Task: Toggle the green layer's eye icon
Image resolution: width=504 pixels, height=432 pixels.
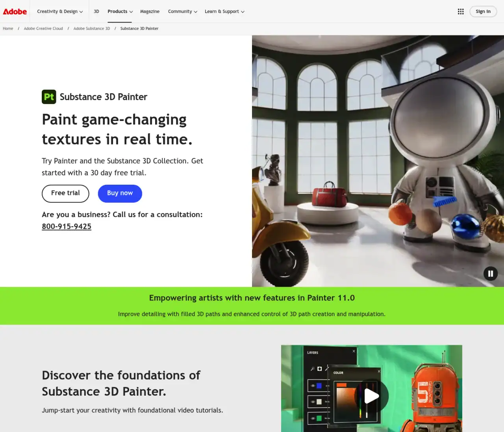Action: 313,418
